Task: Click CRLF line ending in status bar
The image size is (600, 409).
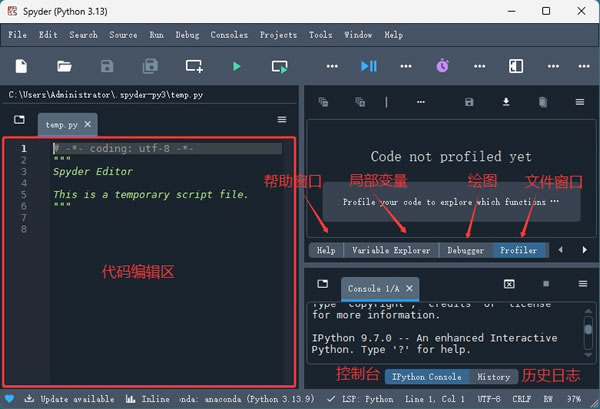Action: point(522,399)
